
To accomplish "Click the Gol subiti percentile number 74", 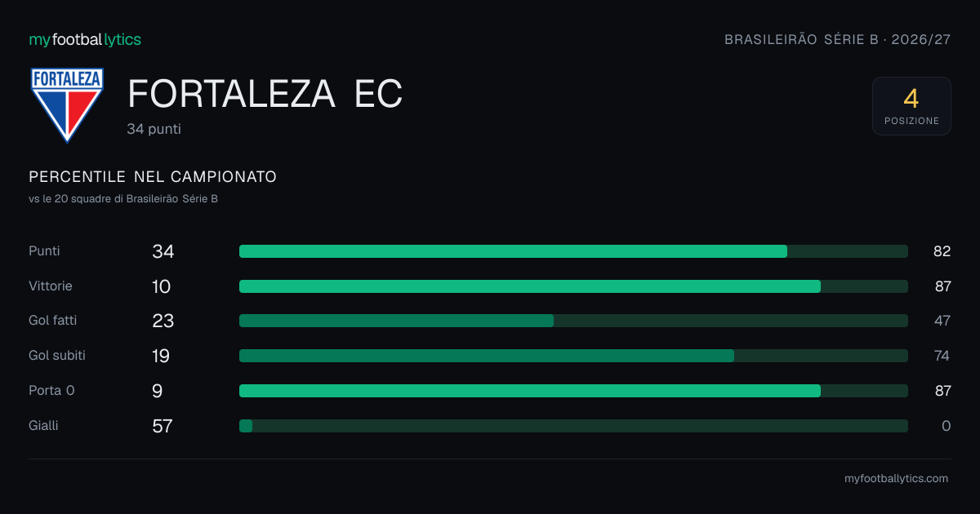I will point(942,356).
